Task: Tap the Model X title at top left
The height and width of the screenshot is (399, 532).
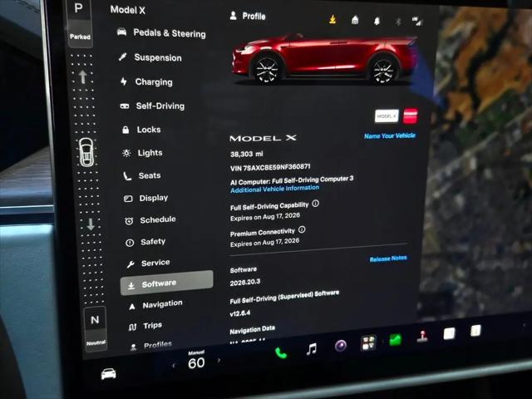Action: (x=127, y=10)
